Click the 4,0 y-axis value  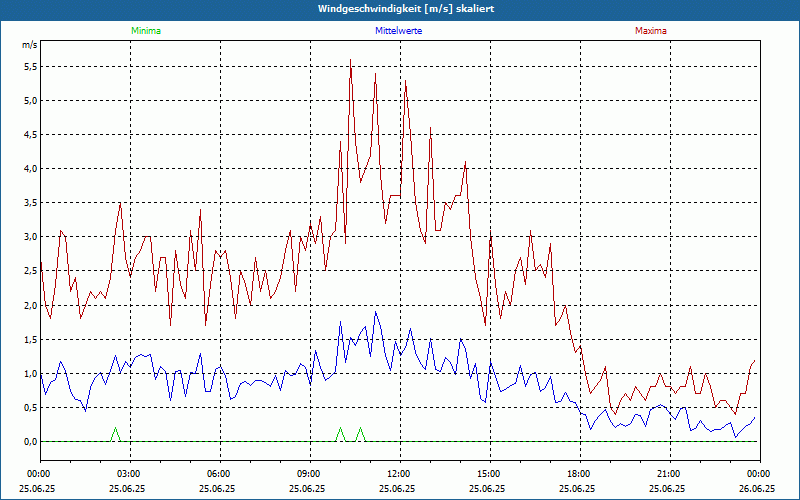point(31,168)
